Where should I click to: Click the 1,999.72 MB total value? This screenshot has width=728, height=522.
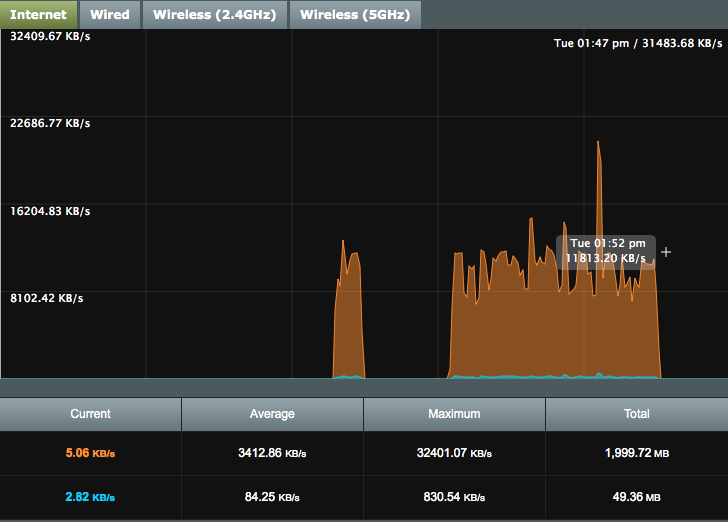[x=637, y=453]
